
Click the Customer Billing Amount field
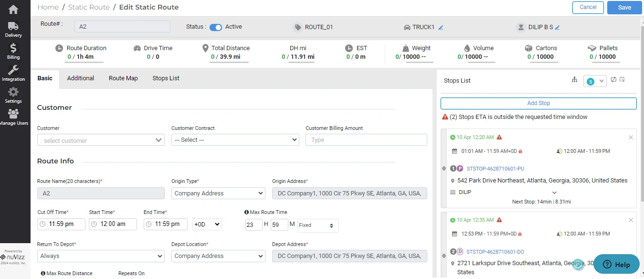tap(366, 140)
